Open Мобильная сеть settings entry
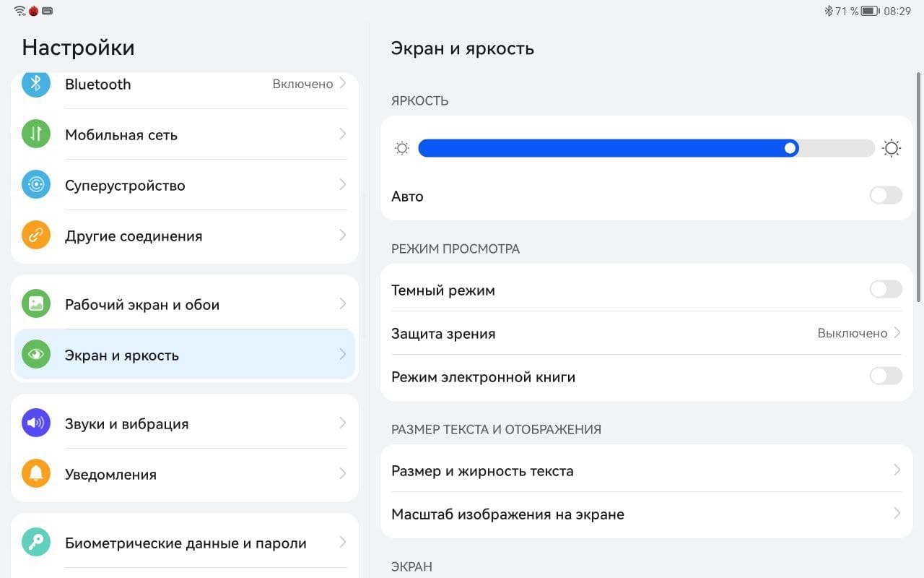 click(x=121, y=134)
